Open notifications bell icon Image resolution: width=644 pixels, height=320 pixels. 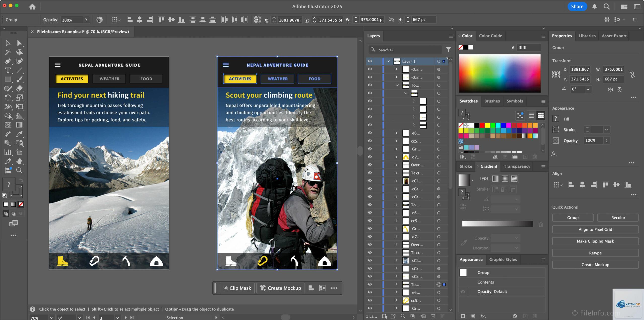point(594,7)
